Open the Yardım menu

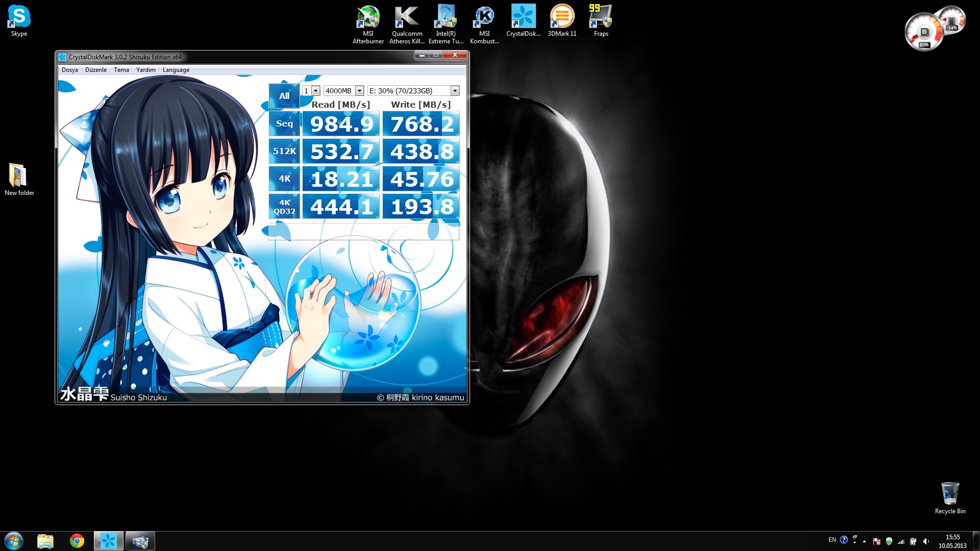(146, 70)
